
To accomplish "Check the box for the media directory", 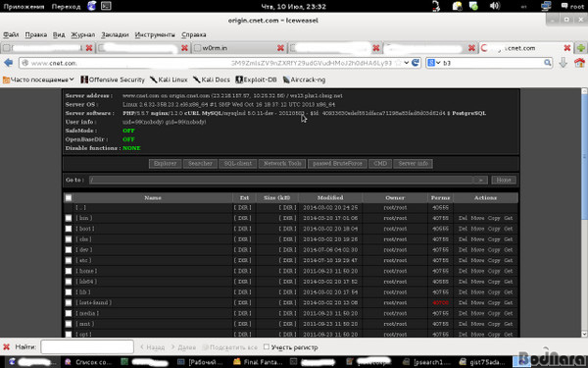I will pyautogui.click(x=69, y=313).
